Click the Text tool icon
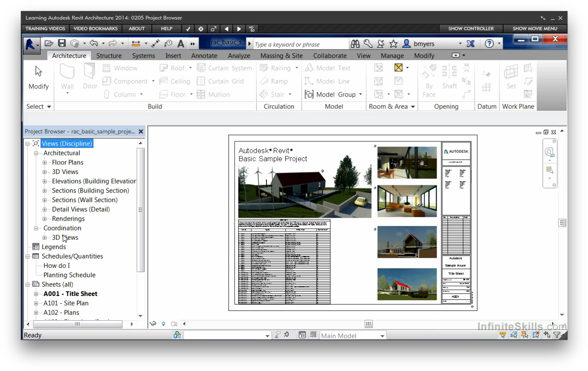 (x=181, y=43)
